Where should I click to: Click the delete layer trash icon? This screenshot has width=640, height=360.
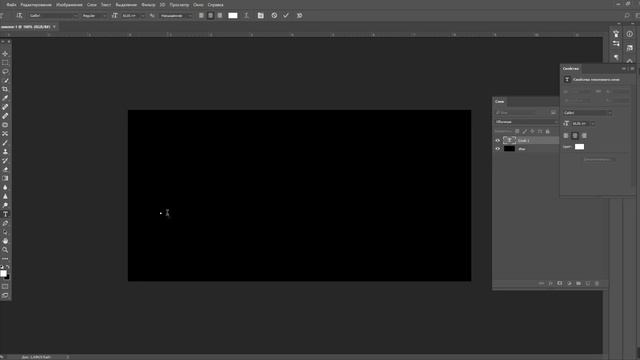(597, 283)
